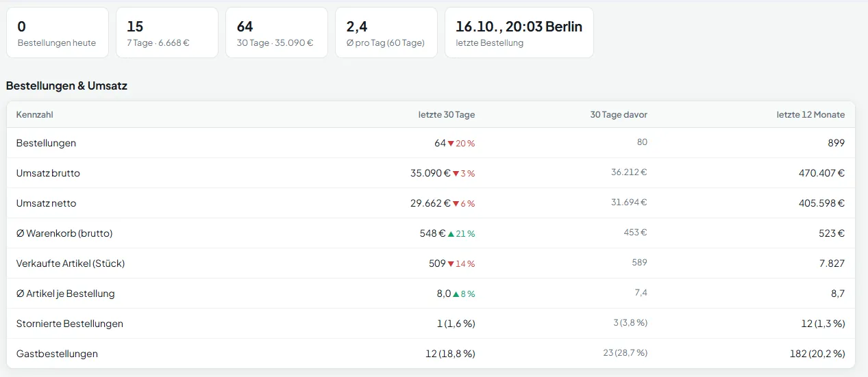Viewport: 868px width, 377px height.
Task: Select the 'Ø Warenkorb (brutto)' row label
Action: (x=64, y=233)
